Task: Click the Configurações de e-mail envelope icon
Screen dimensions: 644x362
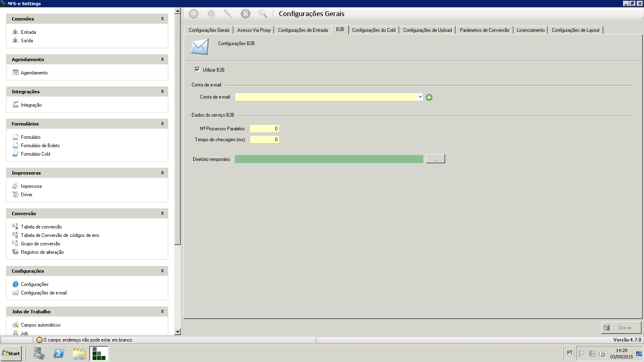Action: coord(15,292)
